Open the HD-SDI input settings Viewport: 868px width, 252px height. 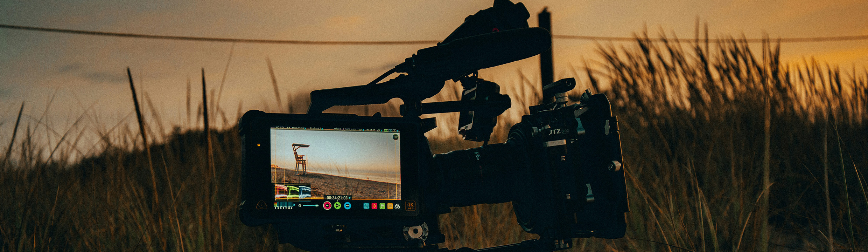pos(280,128)
